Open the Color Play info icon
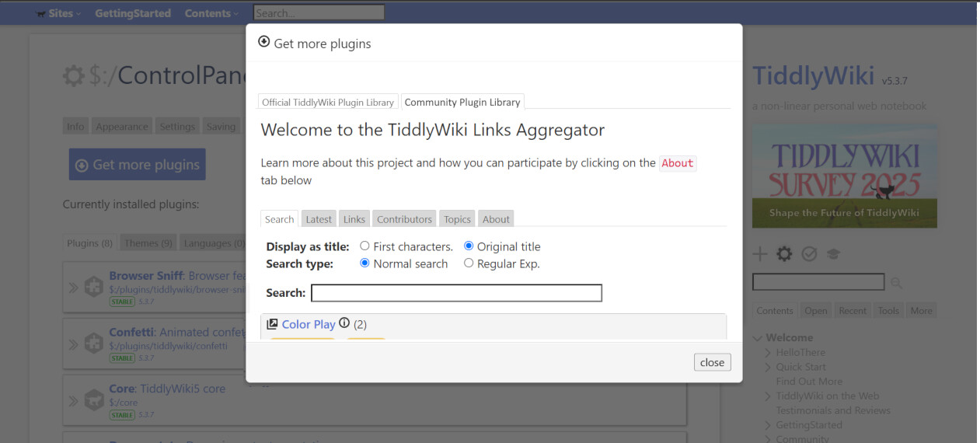980x443 pixels. click(x=344, y=323)
